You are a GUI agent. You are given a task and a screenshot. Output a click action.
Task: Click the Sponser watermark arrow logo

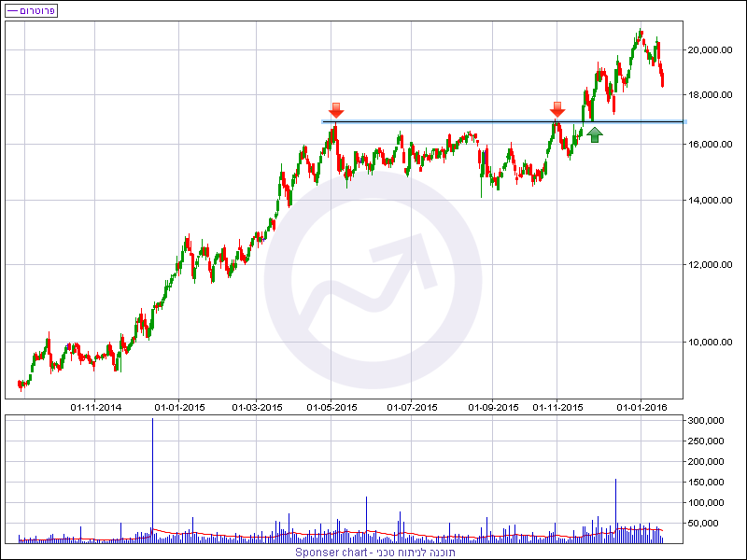(x=373, y=280)
